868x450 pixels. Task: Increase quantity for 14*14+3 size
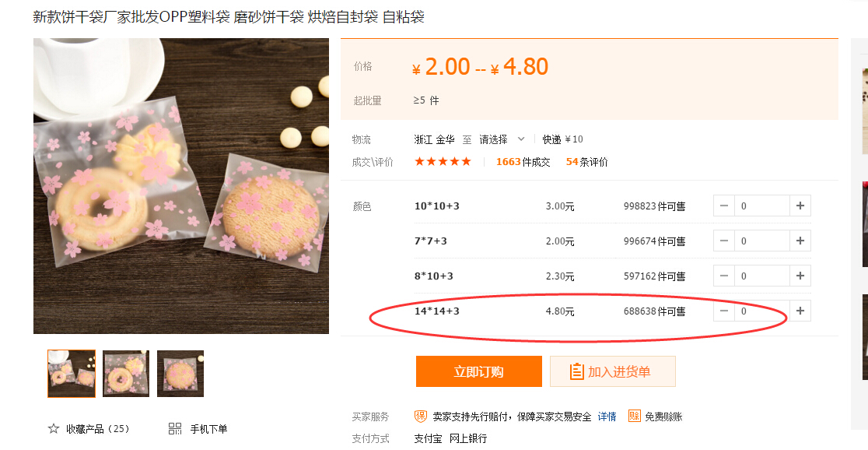click(x=800, y=311)
